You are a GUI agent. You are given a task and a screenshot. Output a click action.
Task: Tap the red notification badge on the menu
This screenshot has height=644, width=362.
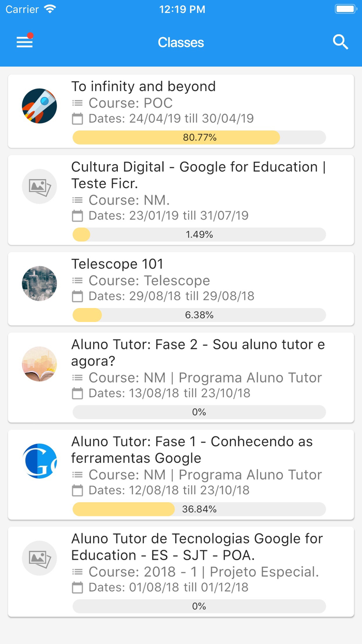point(31,35)
